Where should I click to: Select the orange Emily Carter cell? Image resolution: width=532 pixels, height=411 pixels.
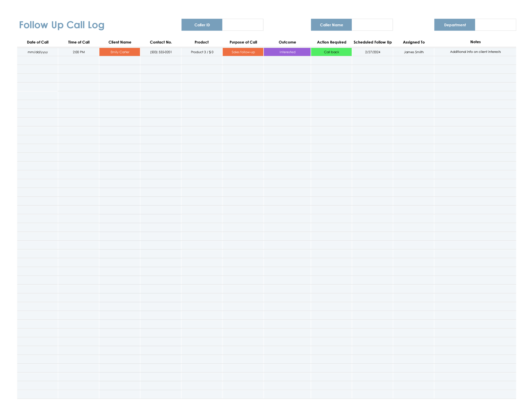pyautogui.click(x=119, y=52)
